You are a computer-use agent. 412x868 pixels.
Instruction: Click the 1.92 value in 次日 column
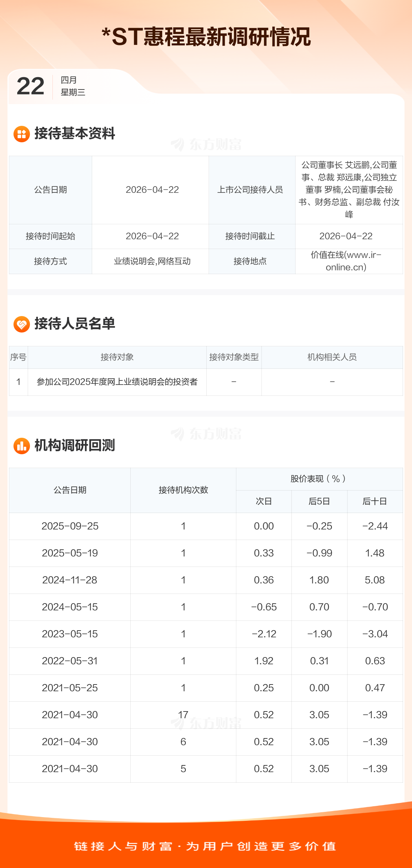264,661
